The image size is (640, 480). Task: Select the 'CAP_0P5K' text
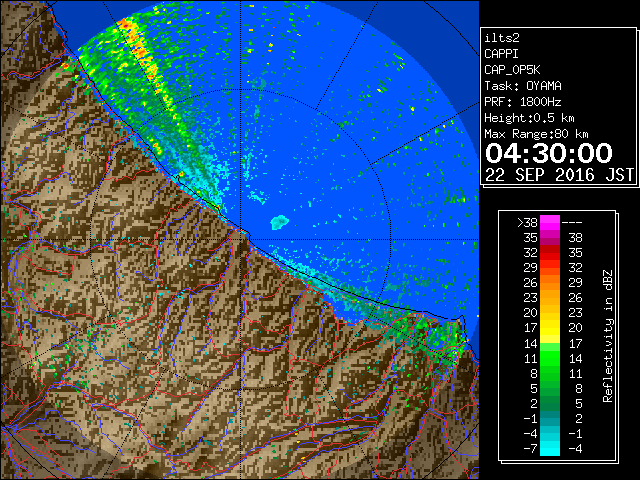[512, 70]
